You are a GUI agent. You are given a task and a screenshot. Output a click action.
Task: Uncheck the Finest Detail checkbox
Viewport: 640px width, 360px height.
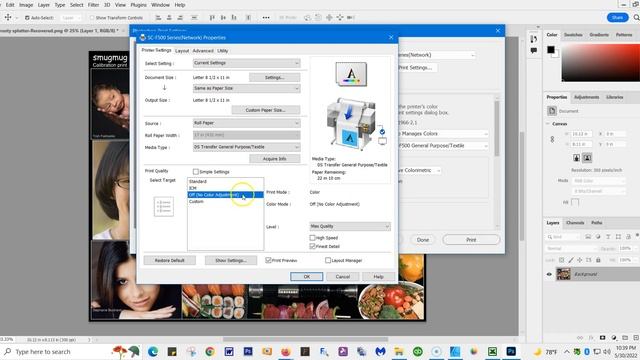click(312, 246)
